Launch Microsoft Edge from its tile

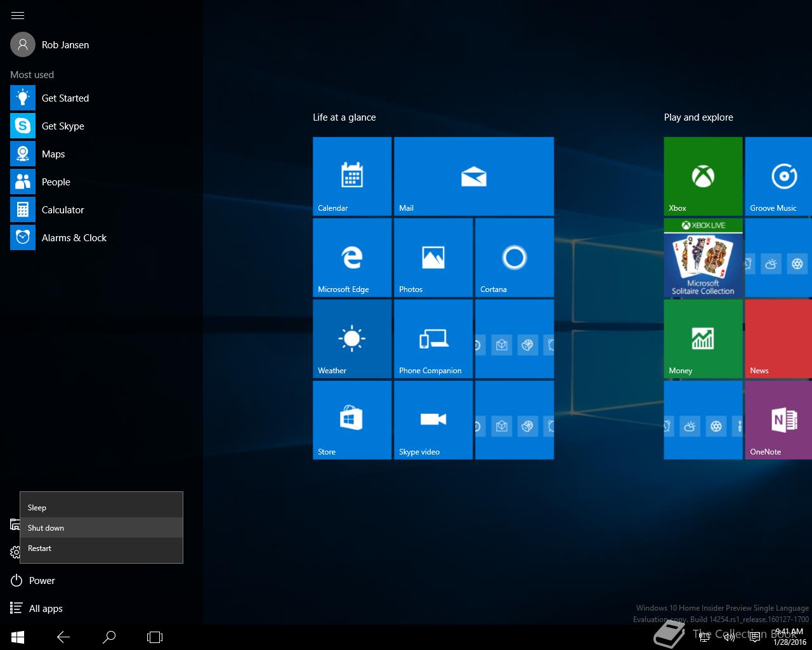pos(352,258)
